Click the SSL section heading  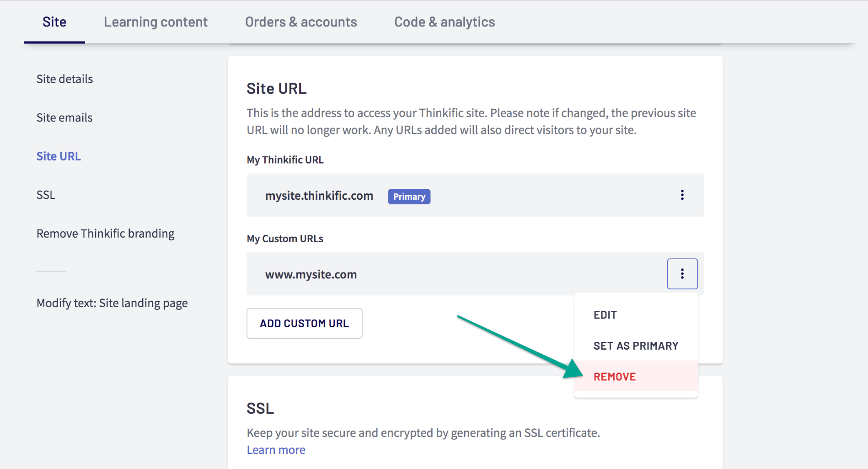[260, 408]
